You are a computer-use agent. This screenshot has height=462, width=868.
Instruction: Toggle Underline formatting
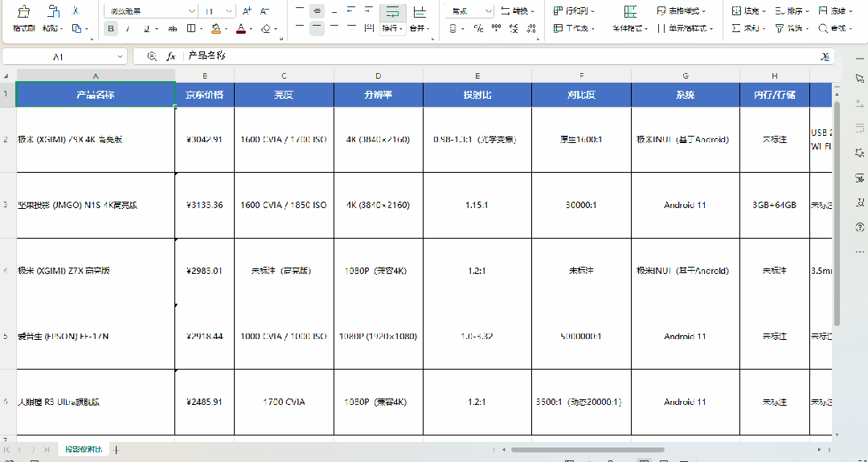[x=146, y=29]
